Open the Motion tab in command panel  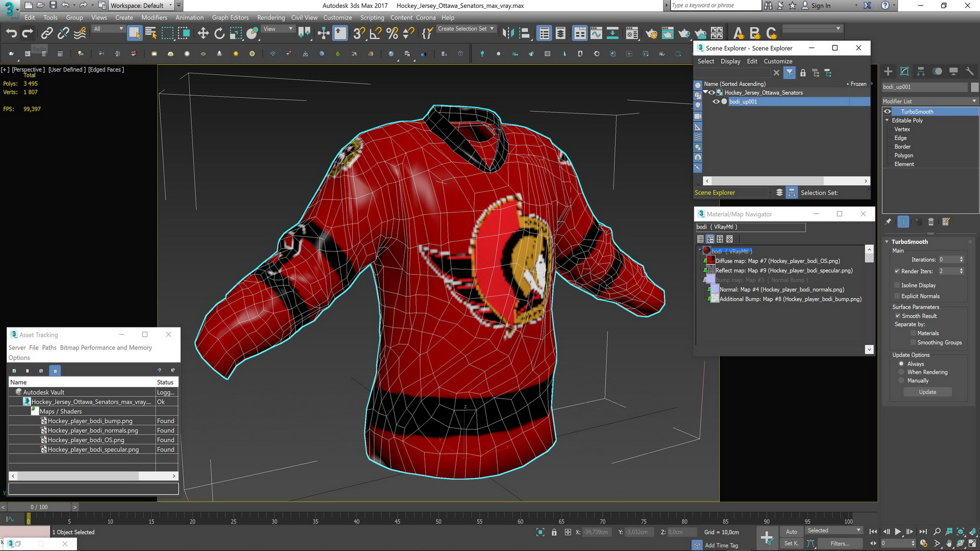(x=937, y=71)
